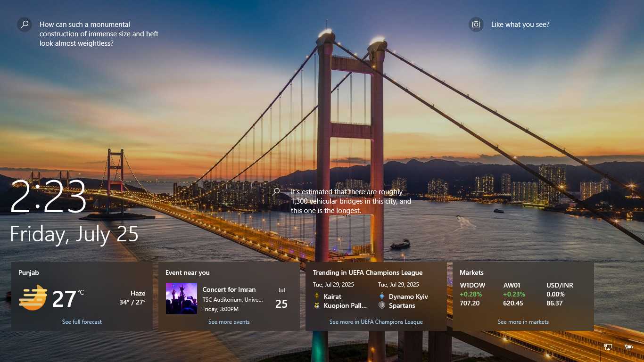Click the haze weather icon in Punjab card
644x362 pixels.
coord(33,298)
